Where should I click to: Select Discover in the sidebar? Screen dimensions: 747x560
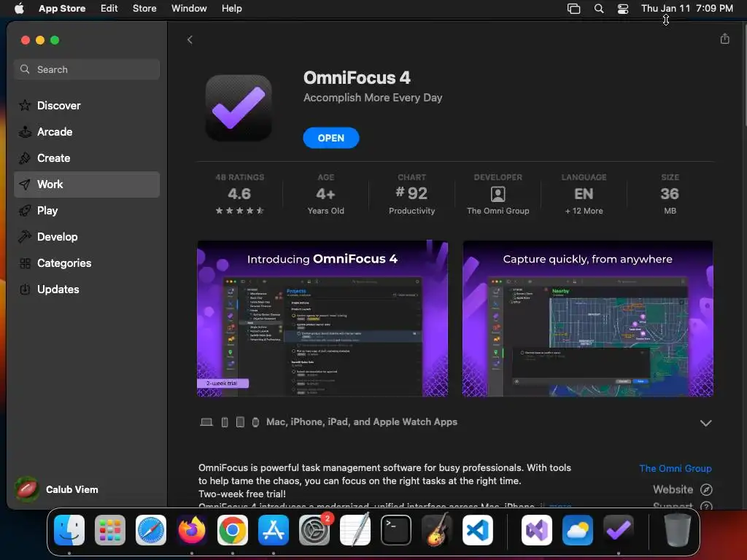(x=87, y=105)
